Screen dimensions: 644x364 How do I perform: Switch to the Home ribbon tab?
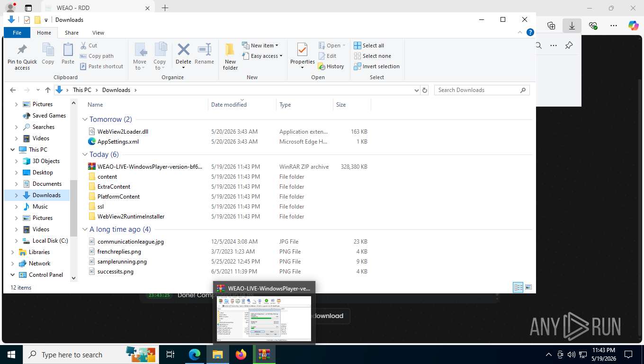(x=44, y=33)
